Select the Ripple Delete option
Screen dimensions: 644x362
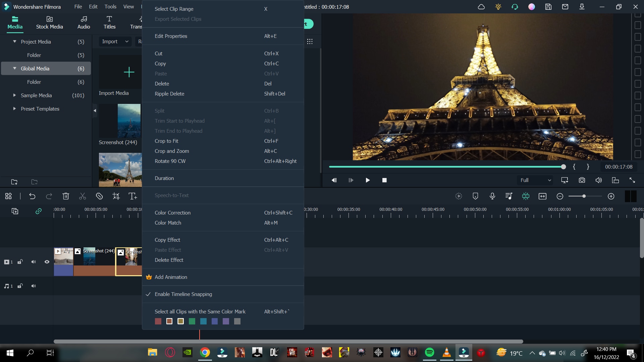pos(170,93)
